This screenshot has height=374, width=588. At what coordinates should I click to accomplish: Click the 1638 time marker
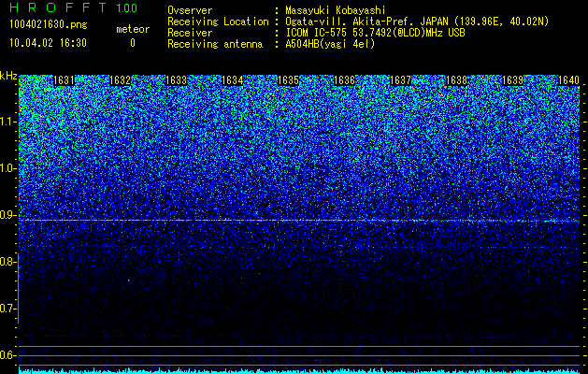(x=457, y=80)
